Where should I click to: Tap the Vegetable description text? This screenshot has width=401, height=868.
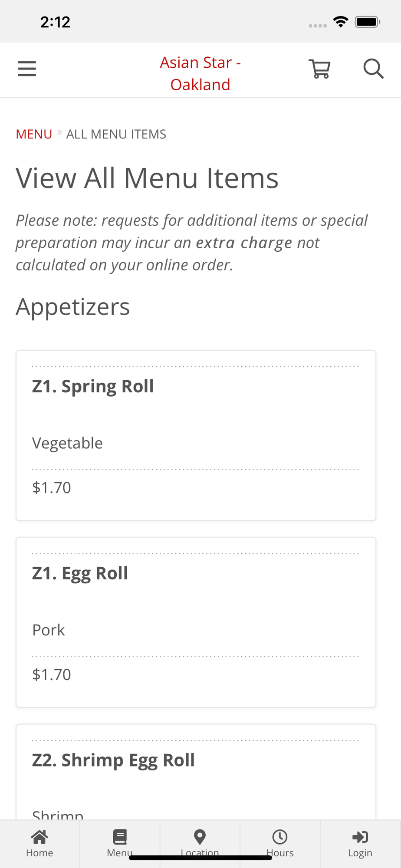pos(67,443)
